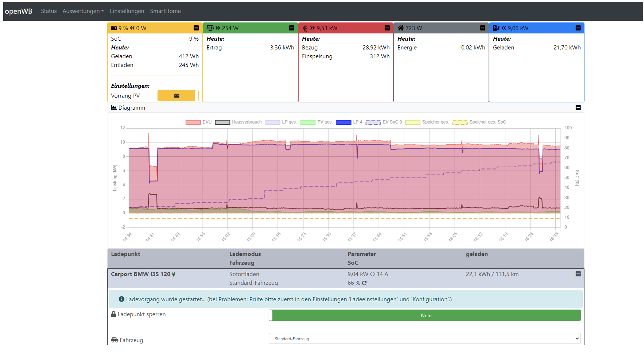Collapse the PV yield card
This screenshot has height=357, width=644.
point(292,28)
